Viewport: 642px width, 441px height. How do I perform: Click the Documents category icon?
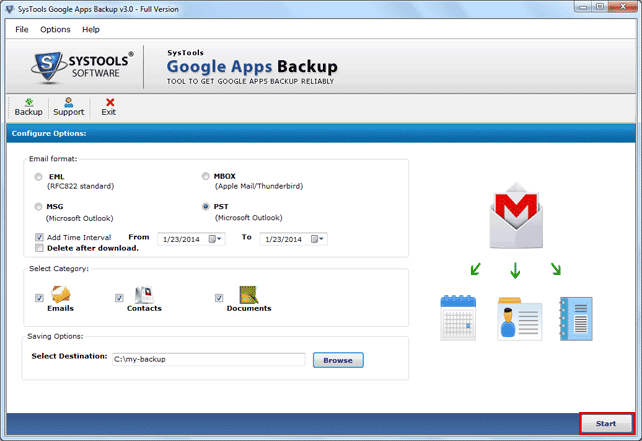pyautogui.click(x=249, y=294)
